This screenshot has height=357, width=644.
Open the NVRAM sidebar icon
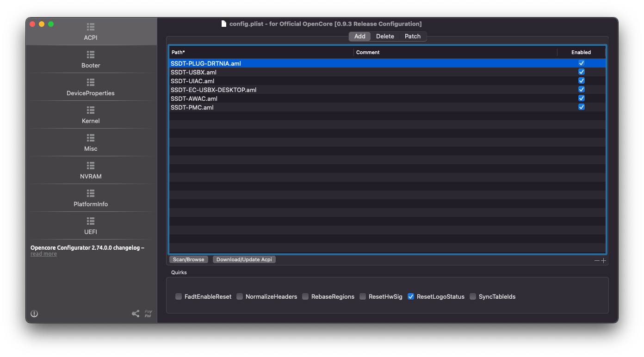(91, 166)
